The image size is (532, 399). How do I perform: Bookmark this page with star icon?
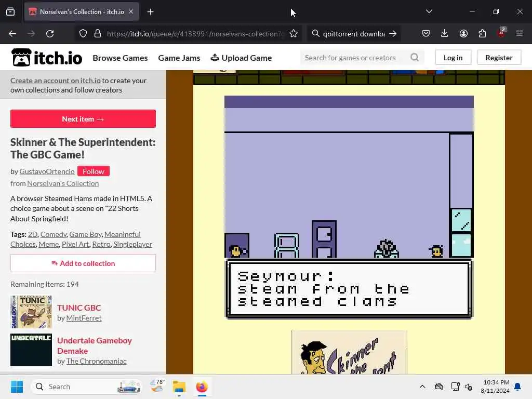tap(294, 34)
